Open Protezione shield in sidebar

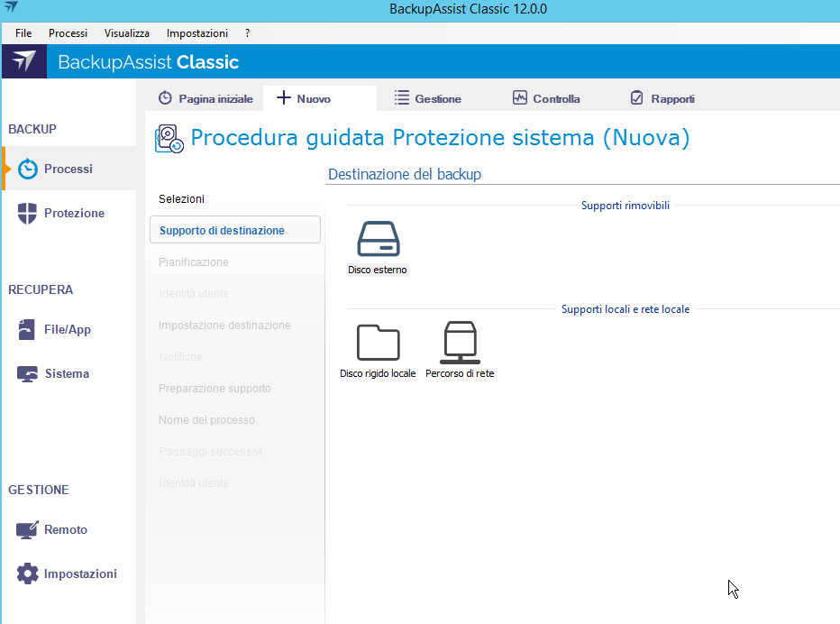73,213
